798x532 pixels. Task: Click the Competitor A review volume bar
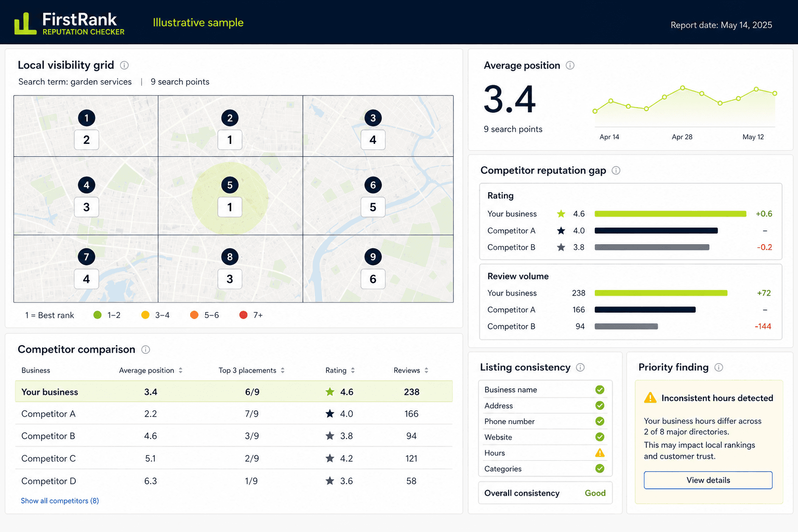[x=645, y=310]
